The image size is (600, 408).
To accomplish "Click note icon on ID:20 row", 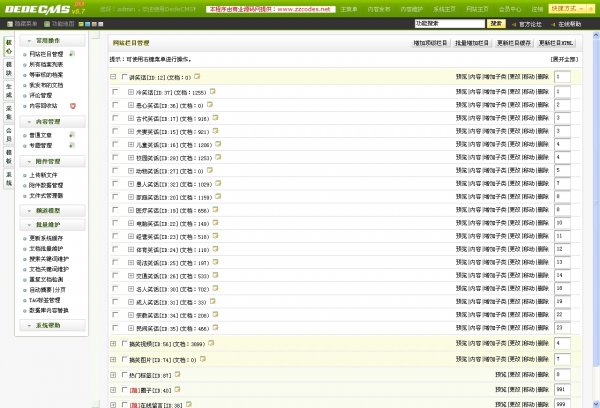I will [x=218, y=196].
